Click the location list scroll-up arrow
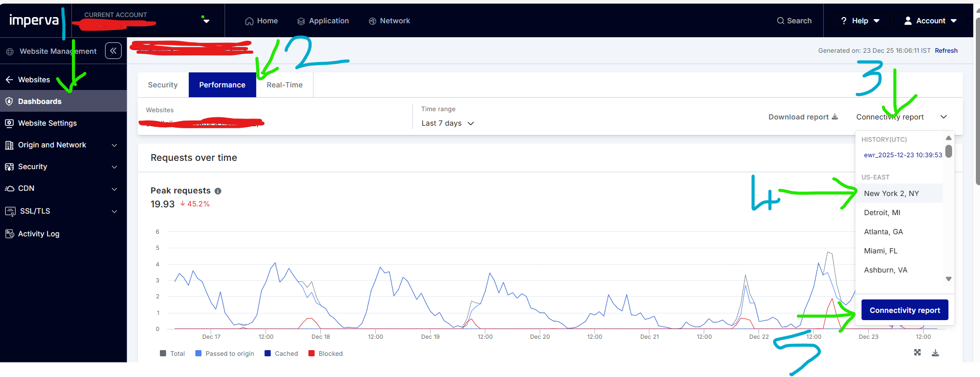This screenshot has width=980, height=377. 948,138
